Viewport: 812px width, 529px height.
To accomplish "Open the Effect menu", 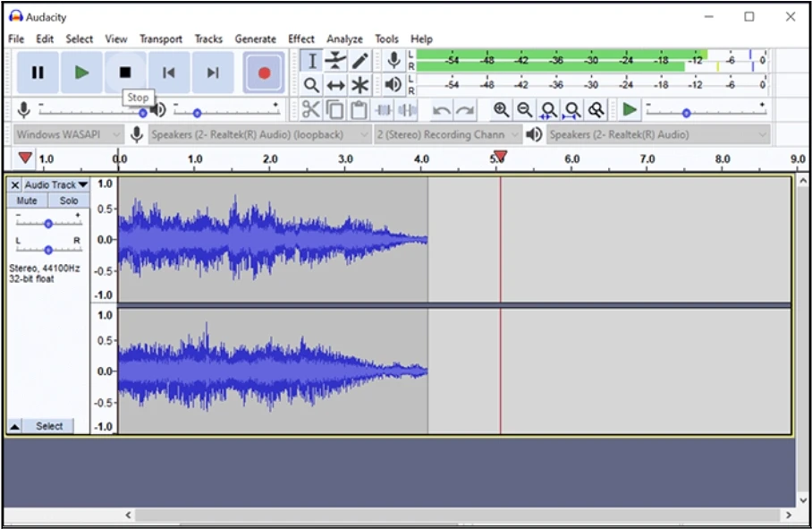I will click(x=301, y=38).
